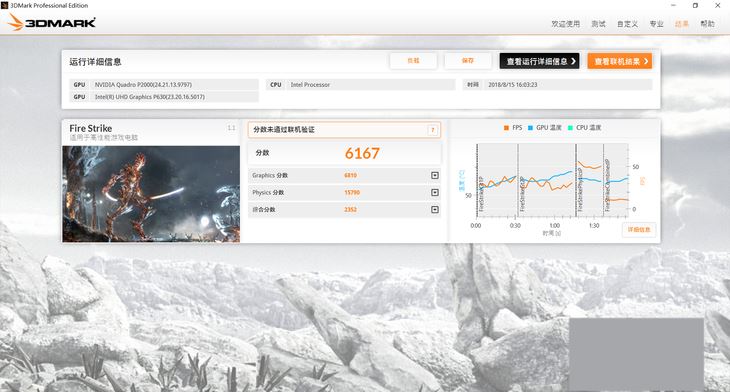Click the timestamp 2018/8/15 16:03:23

pyautogui.click(x=513, y=85)
